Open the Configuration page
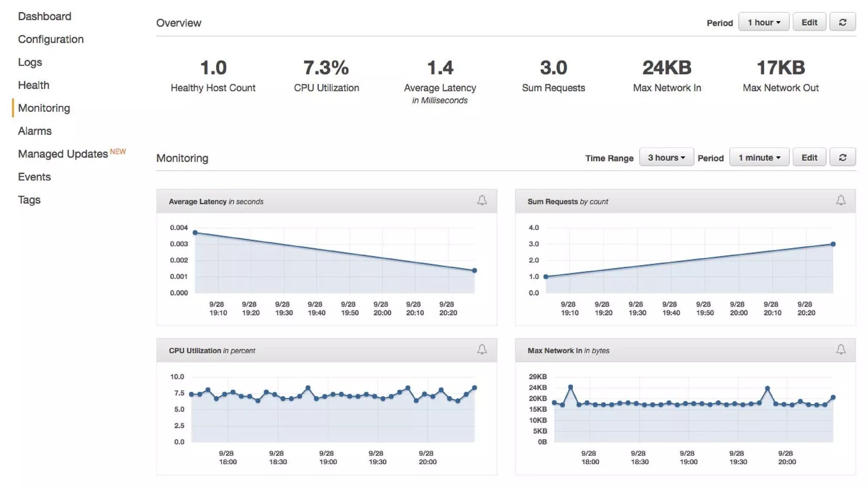This screenshot has height=488, width=868. click(51, 39)
